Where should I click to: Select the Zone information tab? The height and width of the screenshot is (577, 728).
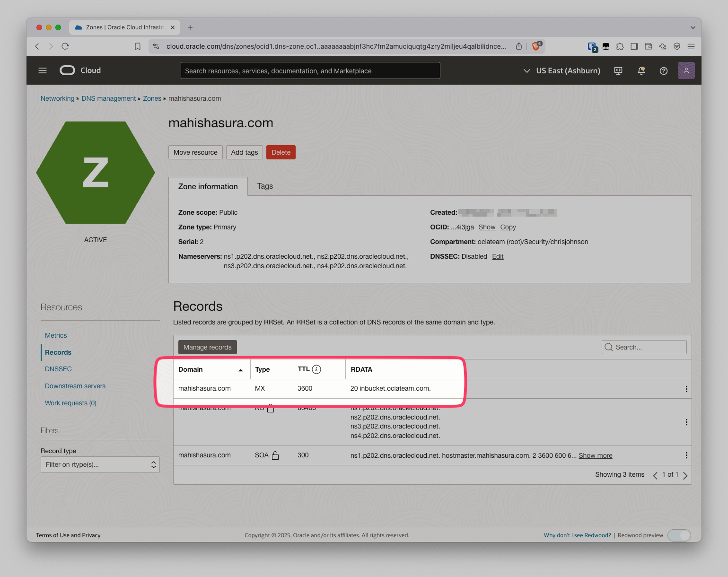pyautogui.click(x=208, y=186)
